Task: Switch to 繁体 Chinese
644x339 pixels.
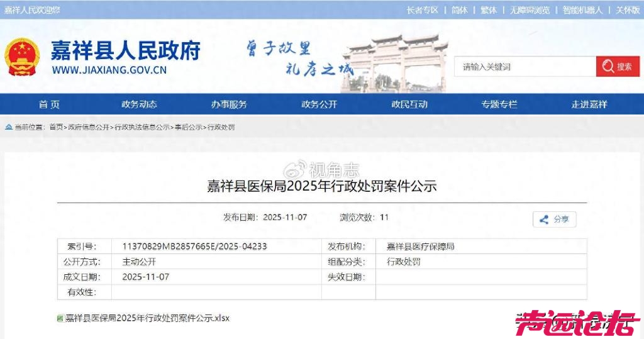Action: pos(489,10)
